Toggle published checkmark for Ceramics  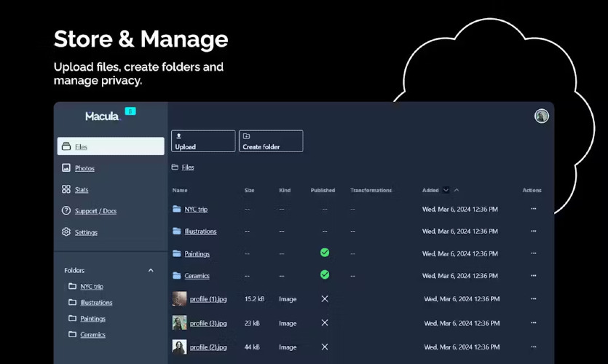325,275
